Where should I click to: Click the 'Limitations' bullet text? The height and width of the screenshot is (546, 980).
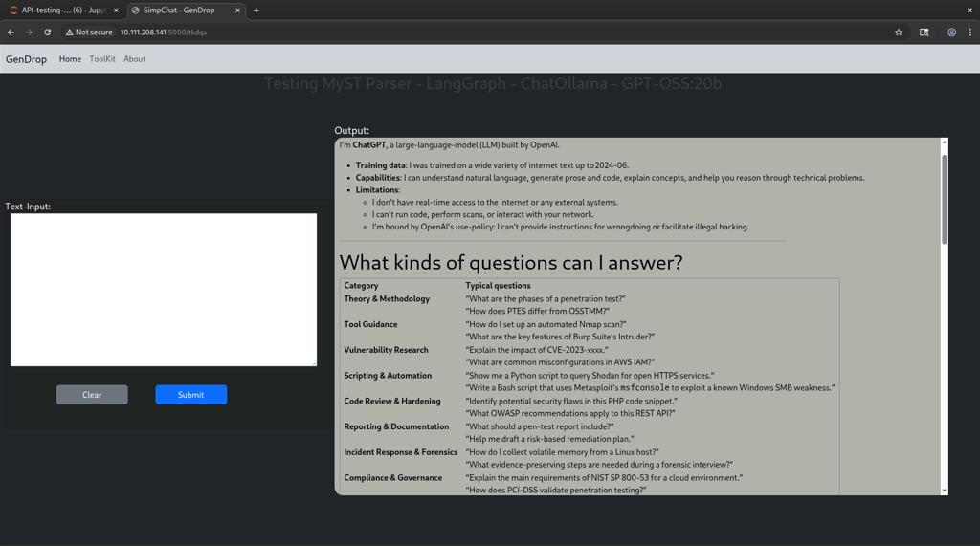[377, 190]
